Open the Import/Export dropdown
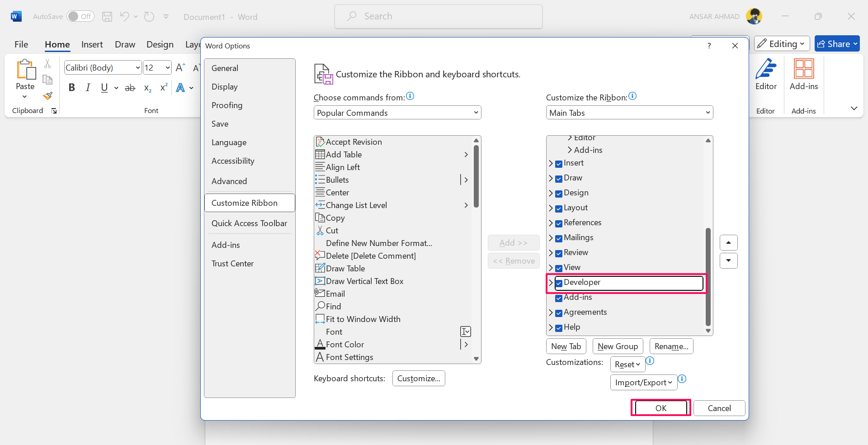The image size is (868, 445). pyautogui.click(x=643, y=383)
